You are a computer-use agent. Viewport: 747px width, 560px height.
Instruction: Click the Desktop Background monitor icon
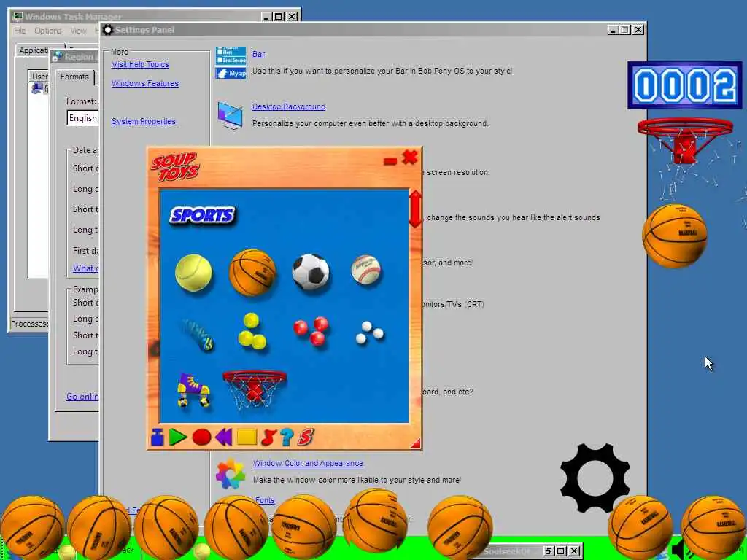231,115
